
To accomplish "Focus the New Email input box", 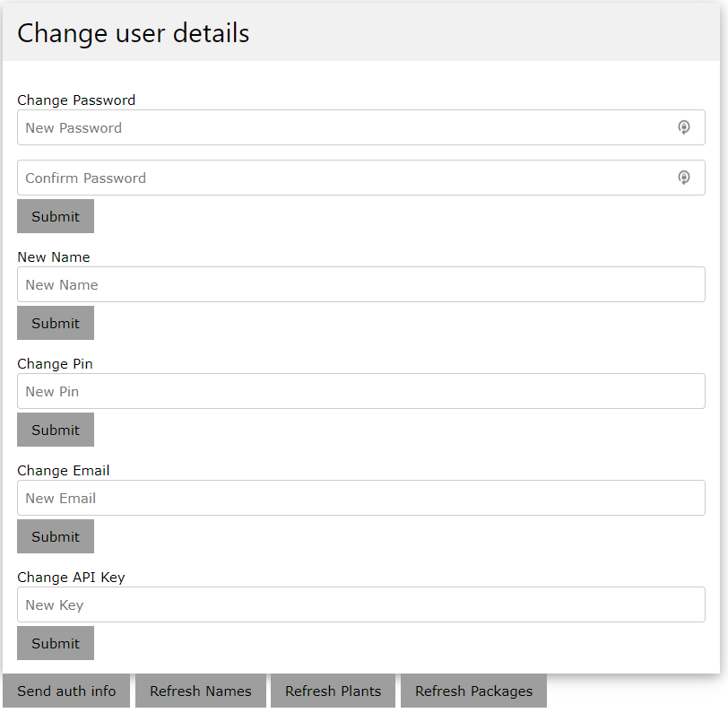I will [x=360, y=498].
